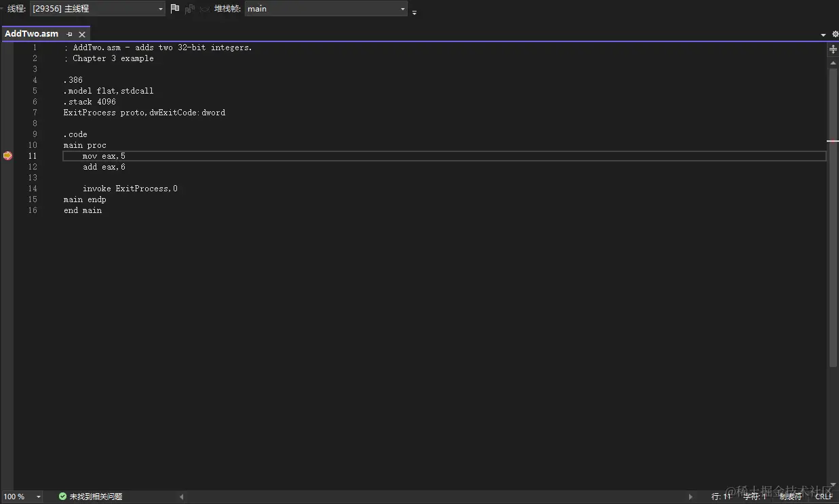Click the editor splitter handle above the scrollbar
The width and height of the screenshot is (839, 504).
(832, 49)
